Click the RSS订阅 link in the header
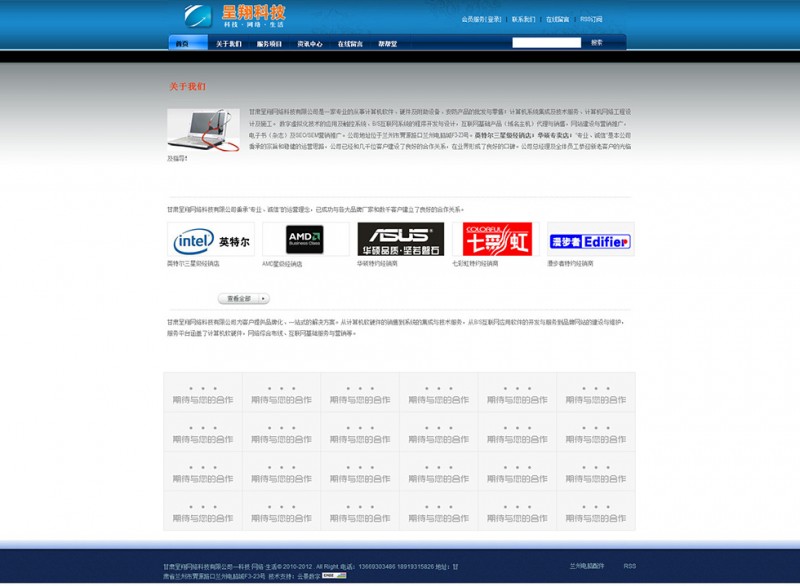Viewport: 800px width, 586px height. [x=591, y=19]
